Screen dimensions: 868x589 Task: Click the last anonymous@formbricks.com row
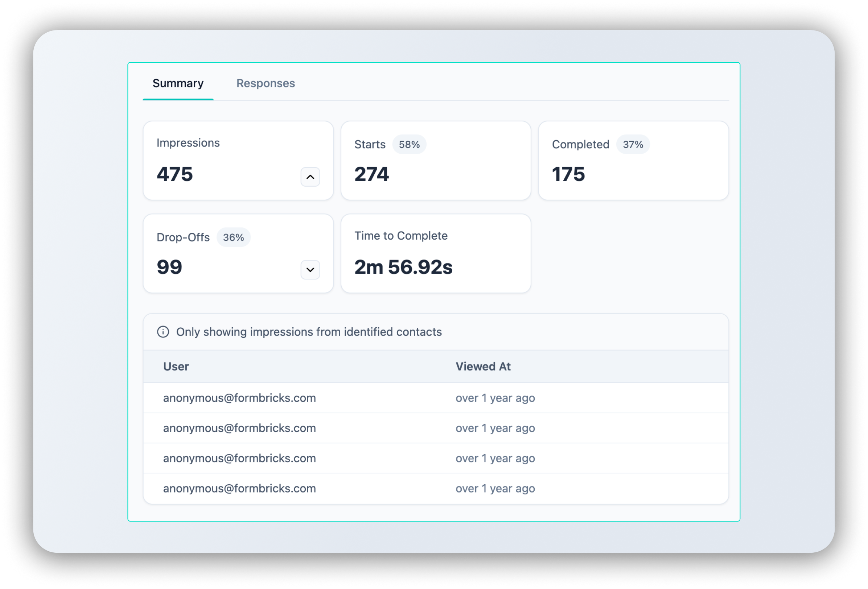click(239, 488)
